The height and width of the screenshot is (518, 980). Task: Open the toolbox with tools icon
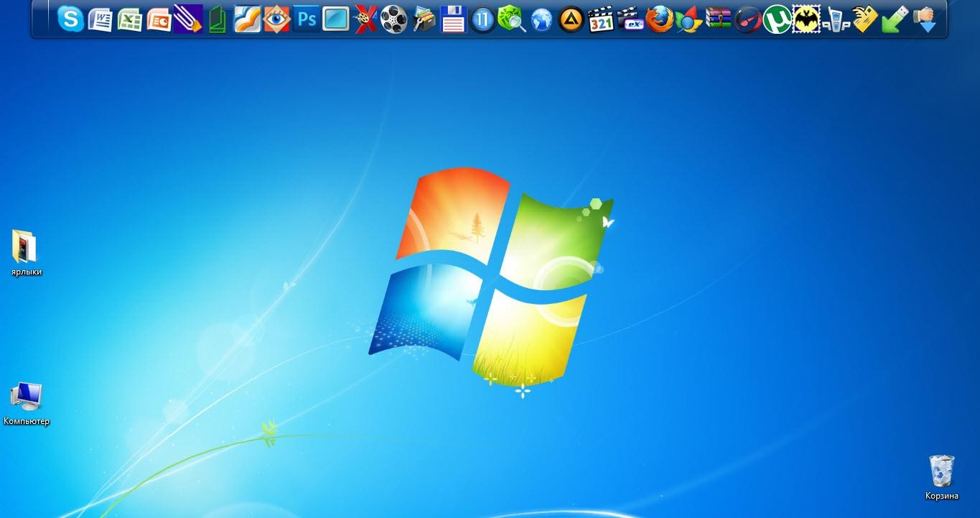(424, 19)
